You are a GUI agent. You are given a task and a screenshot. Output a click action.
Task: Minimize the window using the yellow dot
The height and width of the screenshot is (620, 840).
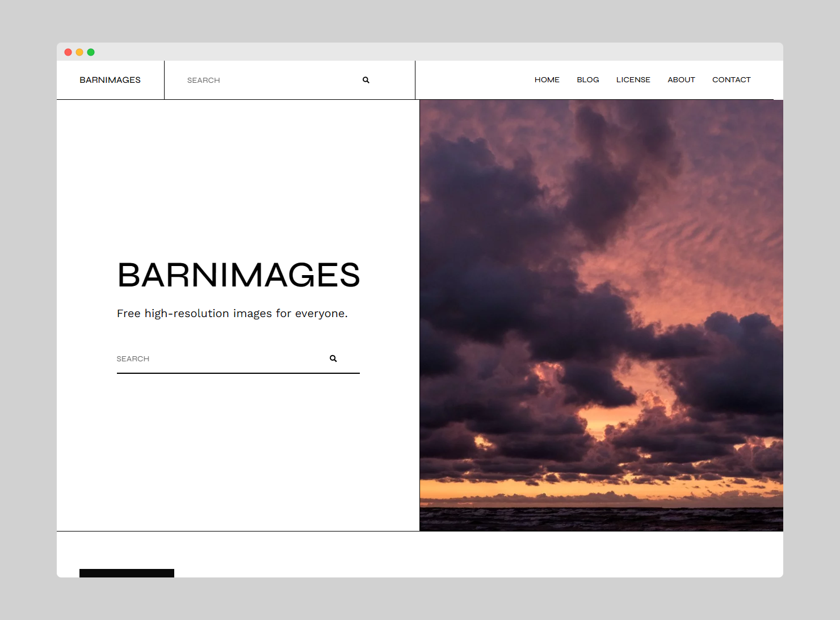click(79, 52)
